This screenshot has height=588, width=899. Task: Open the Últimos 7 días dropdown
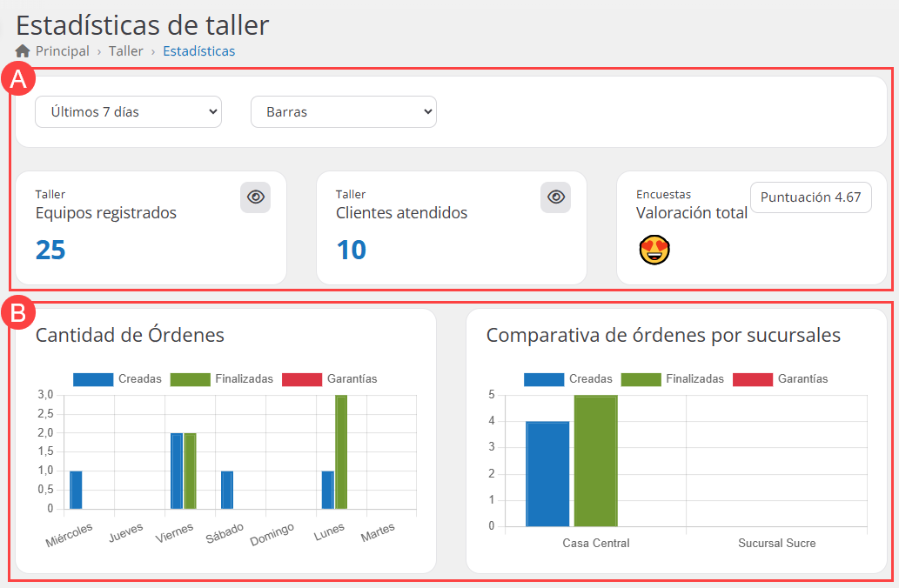click(128, 112)
